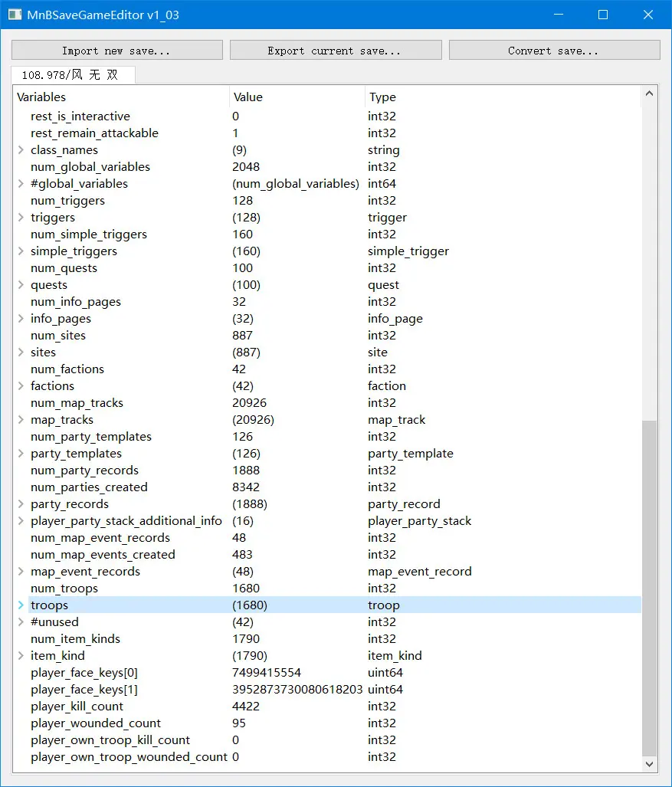Image resolution: width=672 pixels, height=787 pixels.
Task: Expand the party_records row
Action: click(21, 504)
